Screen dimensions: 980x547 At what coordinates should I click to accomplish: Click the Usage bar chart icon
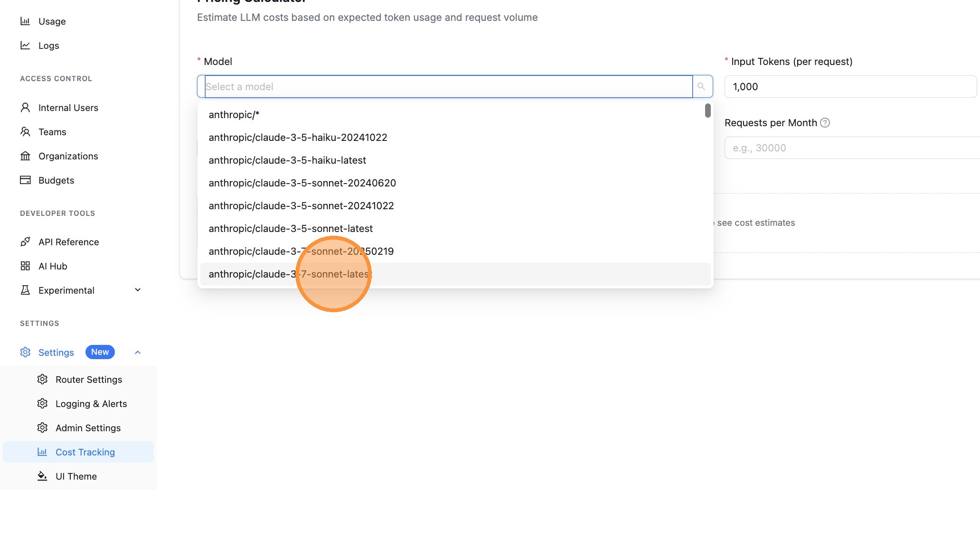click(25, 21)
